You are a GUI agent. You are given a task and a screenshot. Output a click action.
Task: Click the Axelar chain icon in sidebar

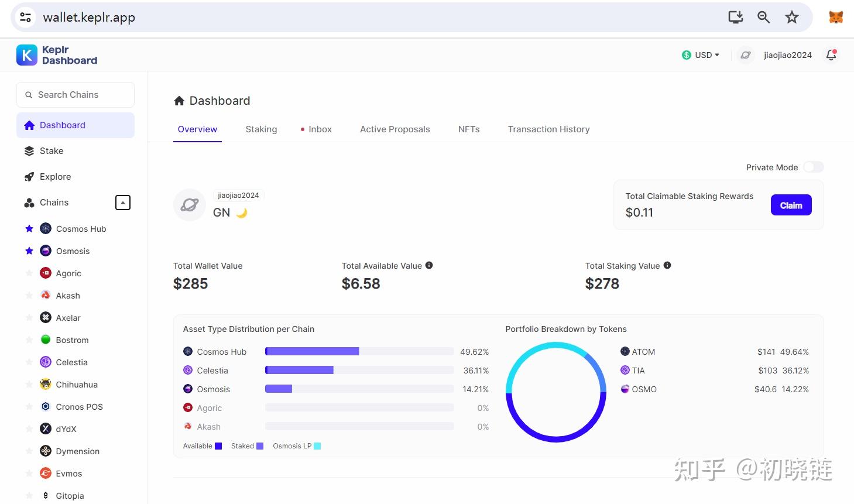click(x=46, y=318)
